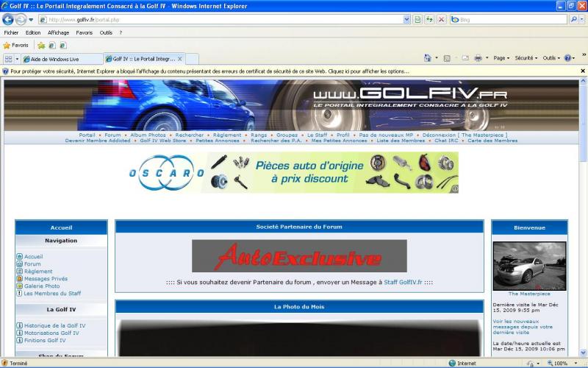Screen dimensions: 588x368
Task: Open the Page command bar menu
Action: point(501,58)
